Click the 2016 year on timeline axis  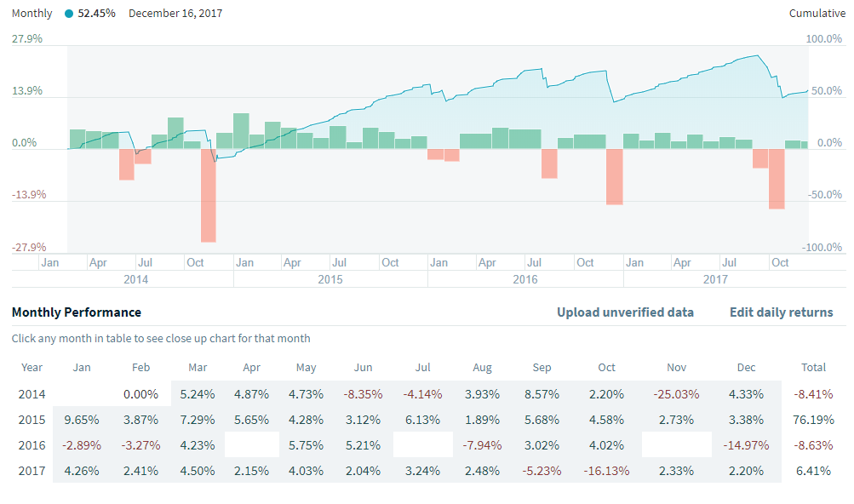point(524,279)
